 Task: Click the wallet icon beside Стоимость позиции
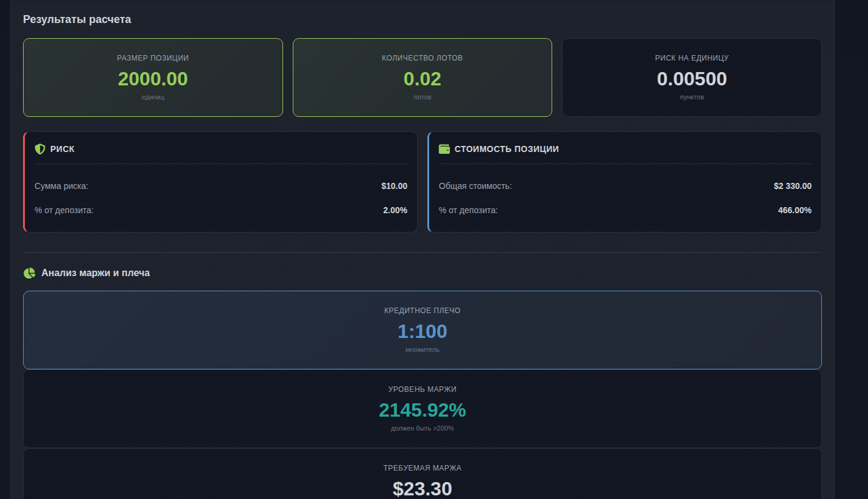click(444, 149)
